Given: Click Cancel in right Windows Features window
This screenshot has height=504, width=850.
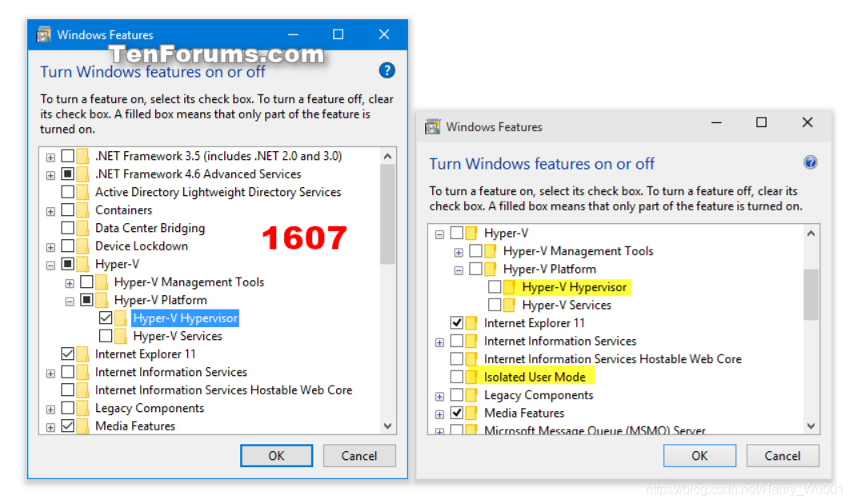Looking at the screenshot, I should pos(782,456).
